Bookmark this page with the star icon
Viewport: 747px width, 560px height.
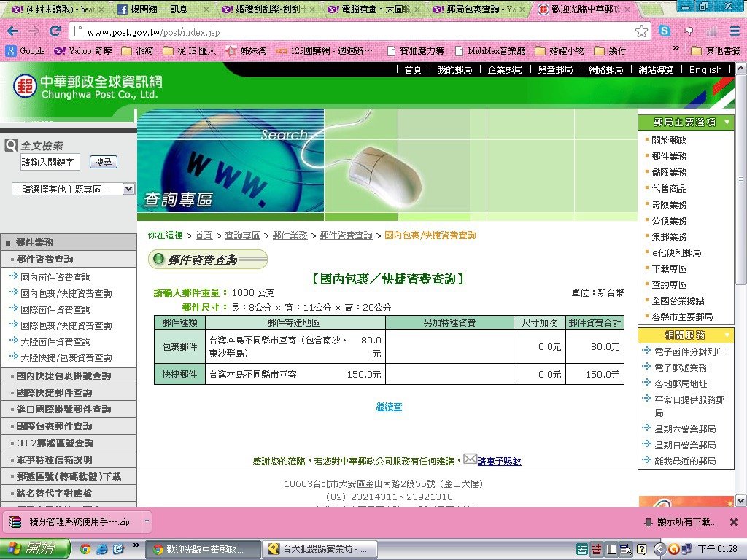click(641, 31)
